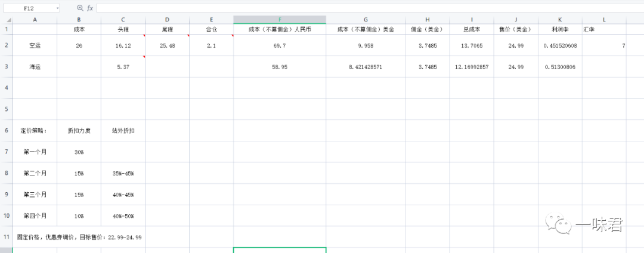The image size is (644, 253).
Task: Click the 35%-45% cell
Action: [123, 173]
